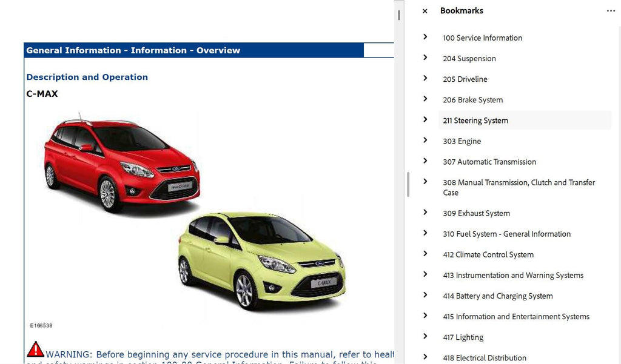This screenshot has width=621, height=364.
Task: Expand the 211 Steering System bookmark
Action: [x=425, y=119]
